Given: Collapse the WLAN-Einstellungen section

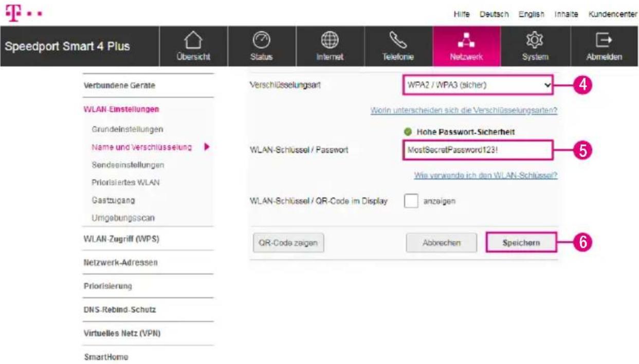Looking at the screenshot, I should click(121, 109).
